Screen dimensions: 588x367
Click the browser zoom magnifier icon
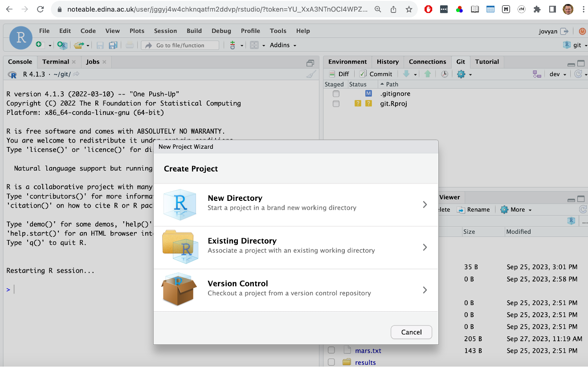[x=378, y=9]
